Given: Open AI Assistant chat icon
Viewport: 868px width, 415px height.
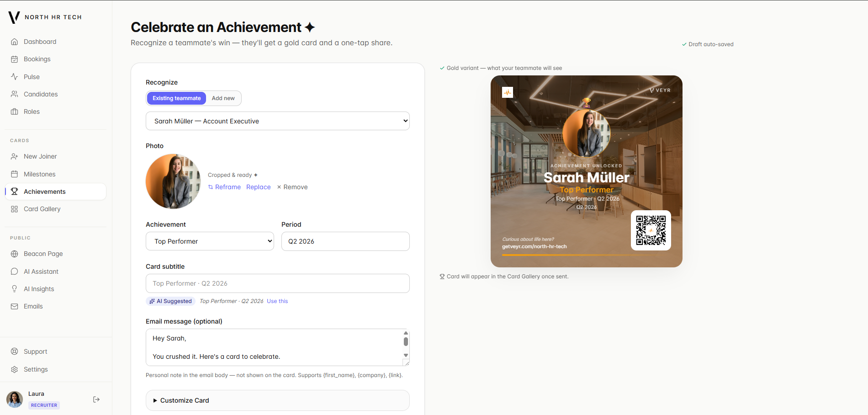Looking at the screenshot, I should pos(15,271).
